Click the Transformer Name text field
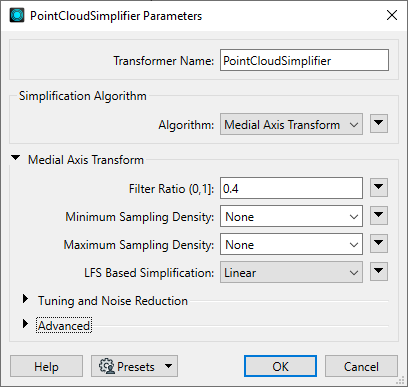 coord(304,60)
